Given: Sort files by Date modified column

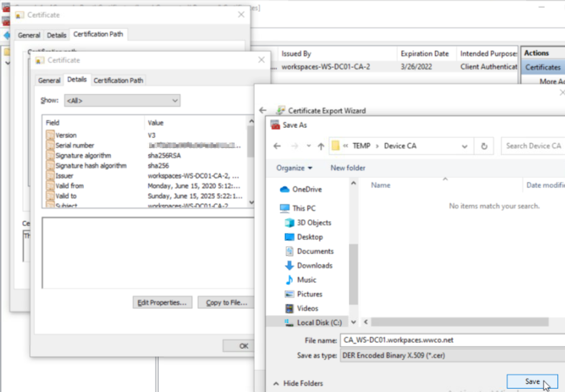Looking at the screenshot, I should point(545,185).
